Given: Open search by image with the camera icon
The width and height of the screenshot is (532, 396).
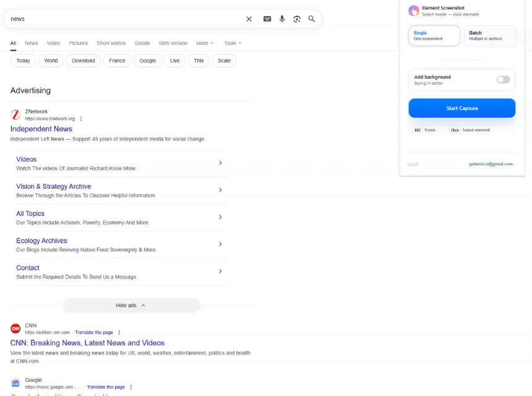Looking at the screenshot, I should click(297, 19).
